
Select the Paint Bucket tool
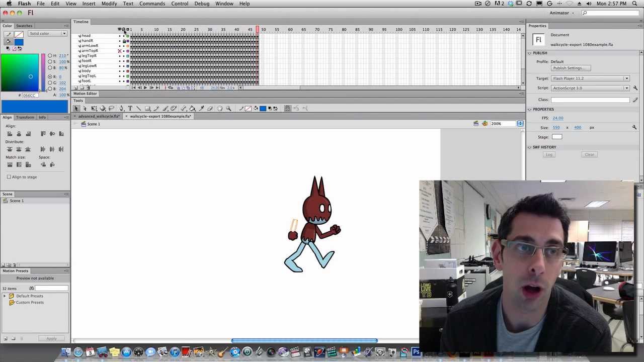pos(192,108)
